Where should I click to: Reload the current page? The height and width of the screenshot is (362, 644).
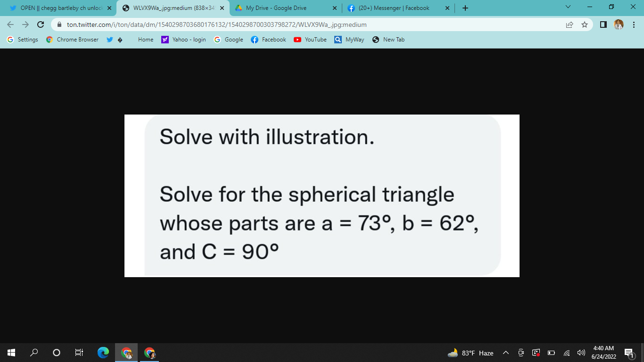pos(41,25)
